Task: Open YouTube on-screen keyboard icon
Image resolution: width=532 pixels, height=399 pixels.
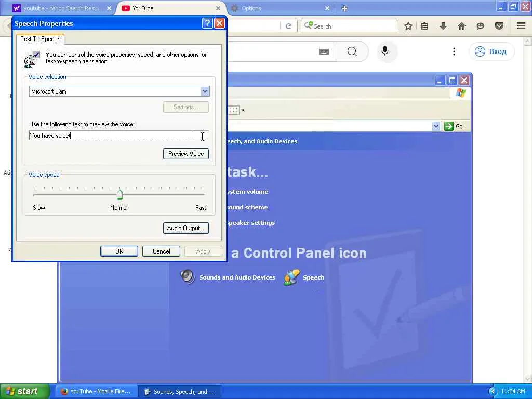Action: tap(324, 51)
